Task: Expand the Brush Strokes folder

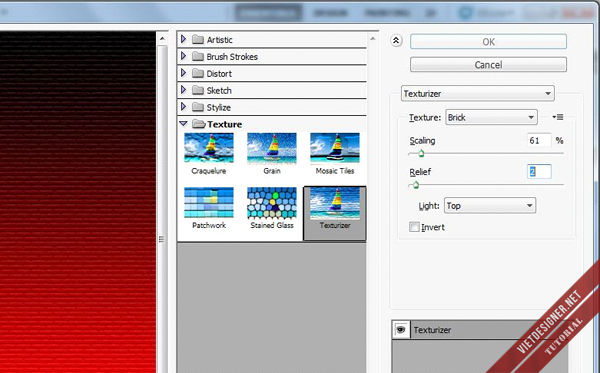Action: tap(183, 56)
